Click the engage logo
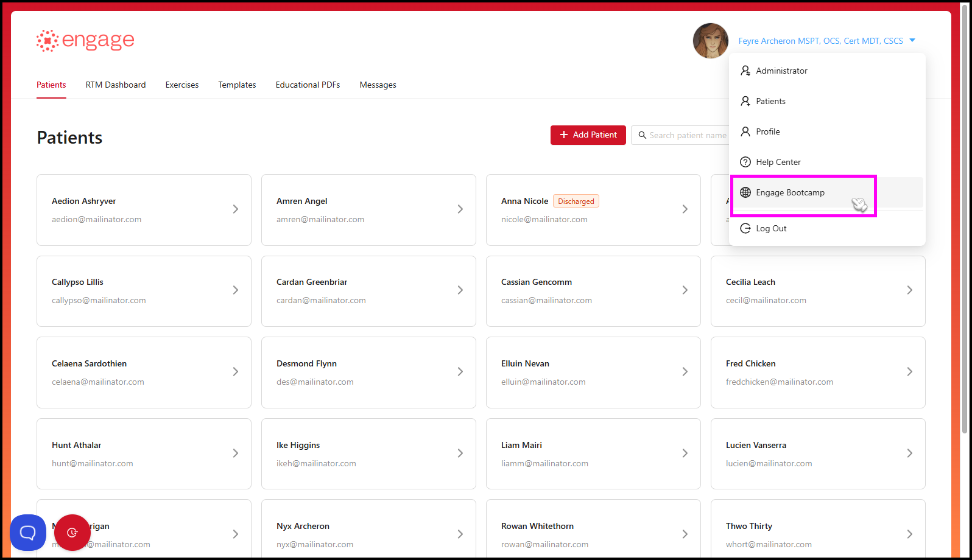 (85, 41)
